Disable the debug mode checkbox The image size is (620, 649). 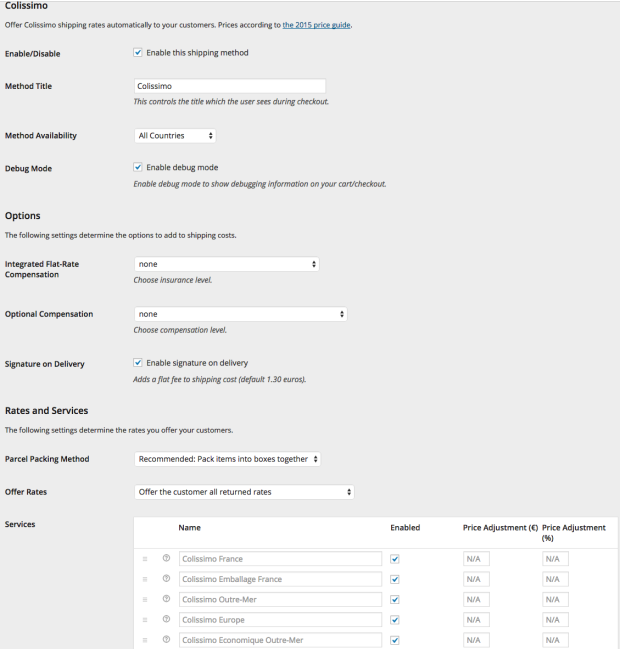[138, 168]
